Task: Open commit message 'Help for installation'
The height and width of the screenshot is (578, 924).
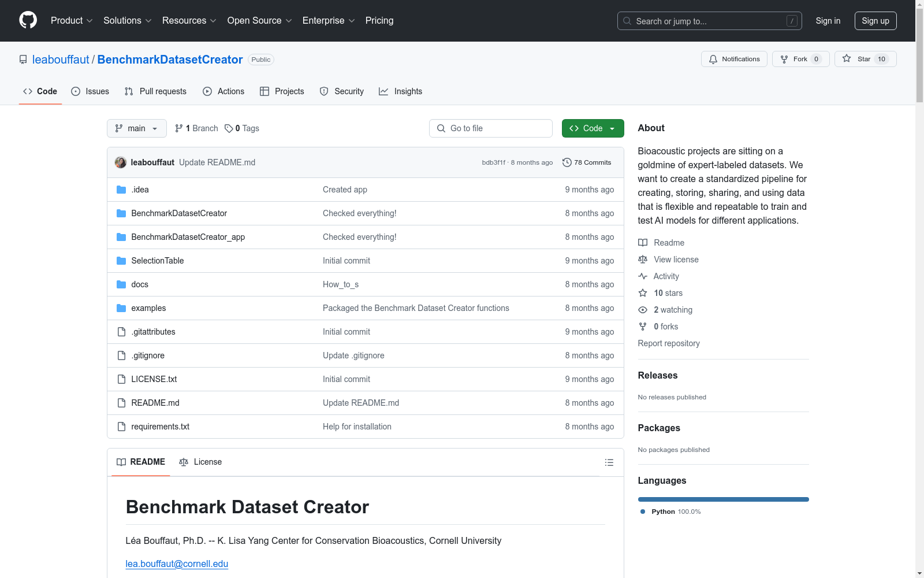Action: click(357, 427)
